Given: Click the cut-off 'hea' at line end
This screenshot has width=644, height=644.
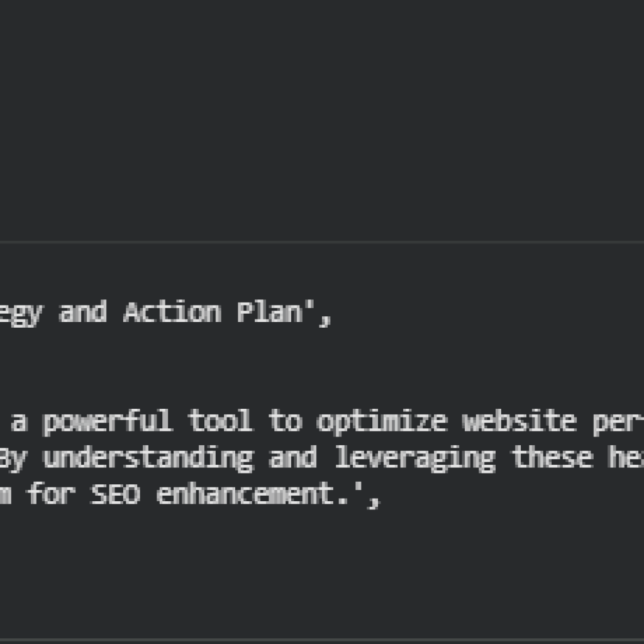Looking at the screenshot, I should pyautogui.click(x=625, y=458).
